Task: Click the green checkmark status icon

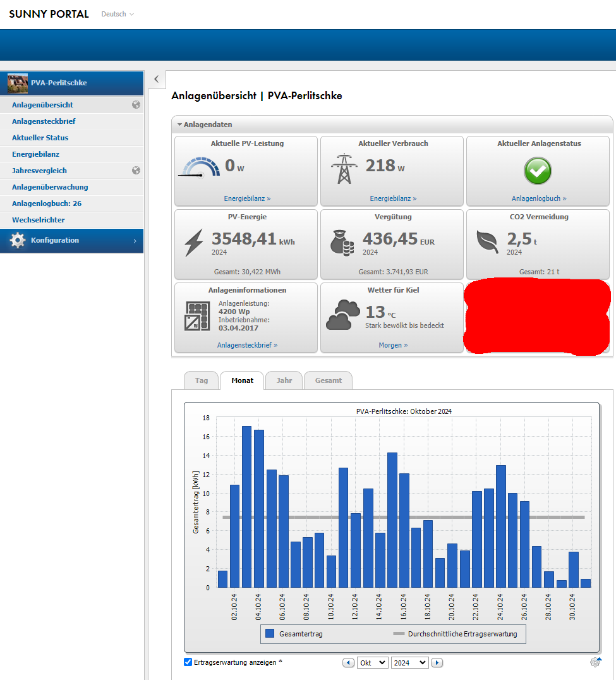Action: pyautogui.click(x=538, y=170)
